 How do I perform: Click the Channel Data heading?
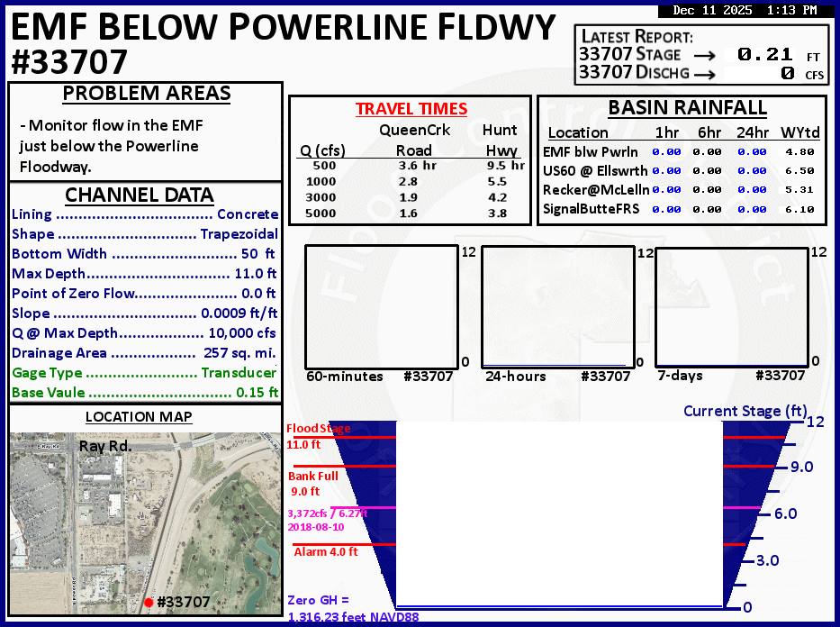pyautogui.click(x=139, y=195)
